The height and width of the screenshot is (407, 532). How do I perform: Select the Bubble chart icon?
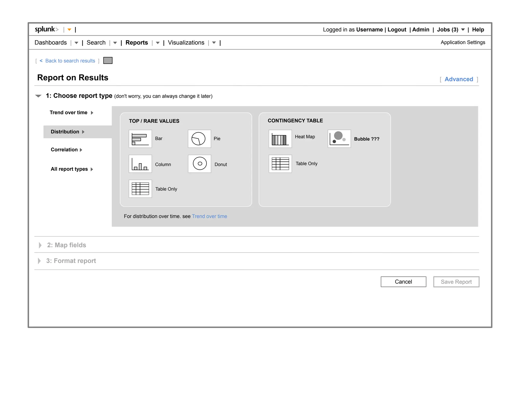(x=339, y=139)
